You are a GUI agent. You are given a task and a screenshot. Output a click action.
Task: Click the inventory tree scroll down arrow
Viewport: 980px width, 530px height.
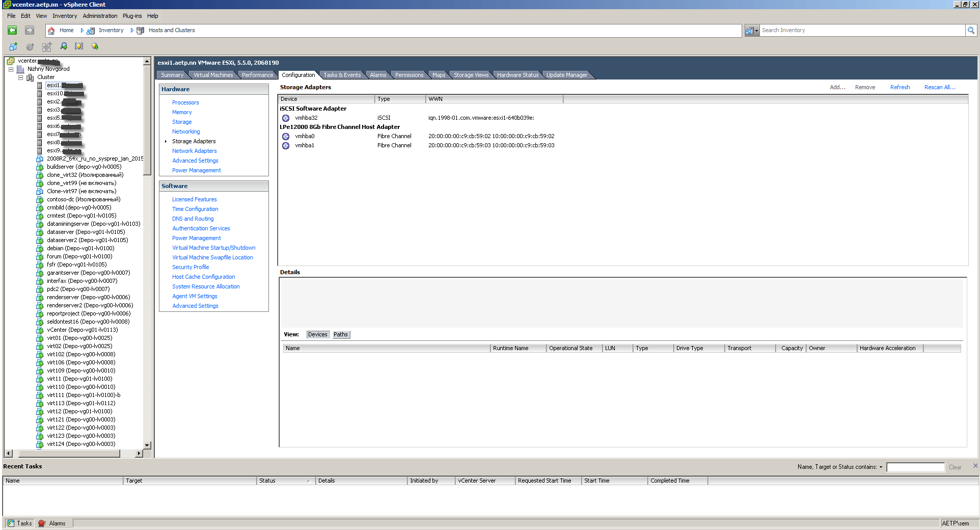147,445
